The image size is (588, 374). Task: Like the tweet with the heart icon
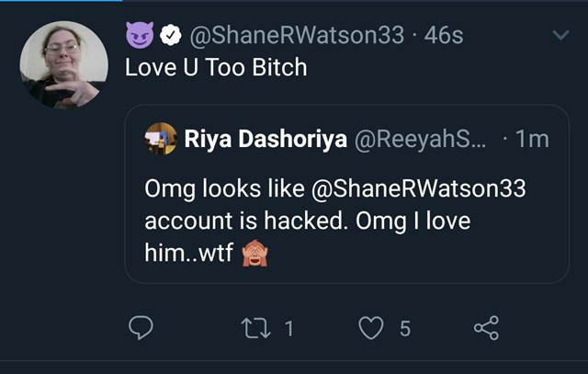(371, 328)
